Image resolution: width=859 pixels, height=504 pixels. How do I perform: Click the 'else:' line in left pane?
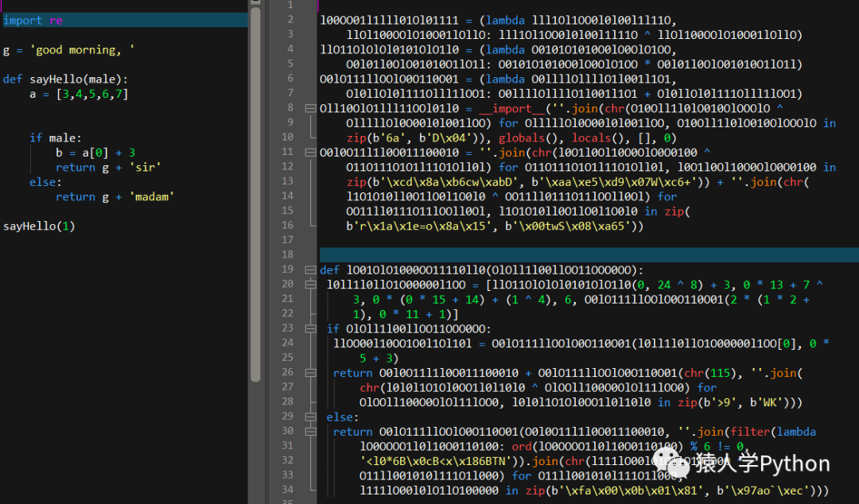click(x=45, y=182)
